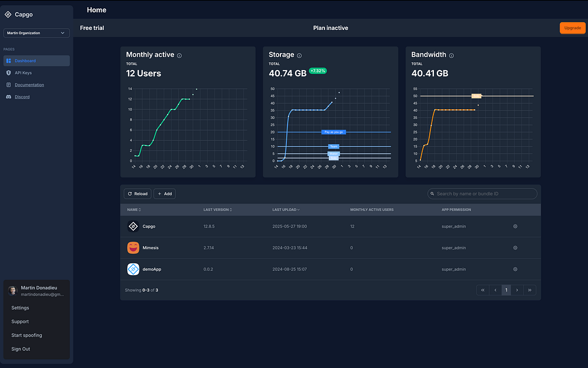Click the Capgo logo icon in sidebar
Screen dimensions: 588x368
pyautogui.click(x=8, y=14)
